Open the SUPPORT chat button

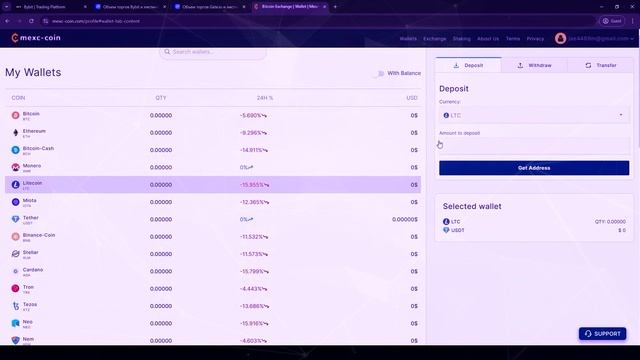click(x=602, y=334)
